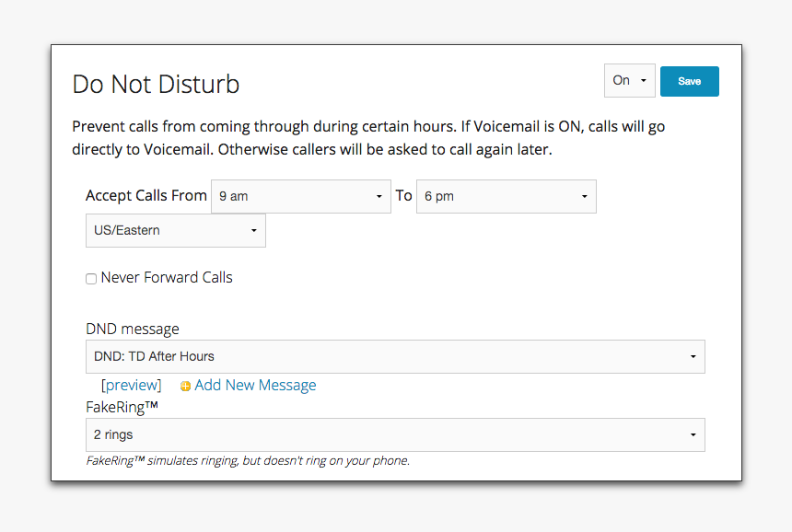Click the Do Not Disturb heading
This screenshot has height=532, width=792.
pos(156,84)
